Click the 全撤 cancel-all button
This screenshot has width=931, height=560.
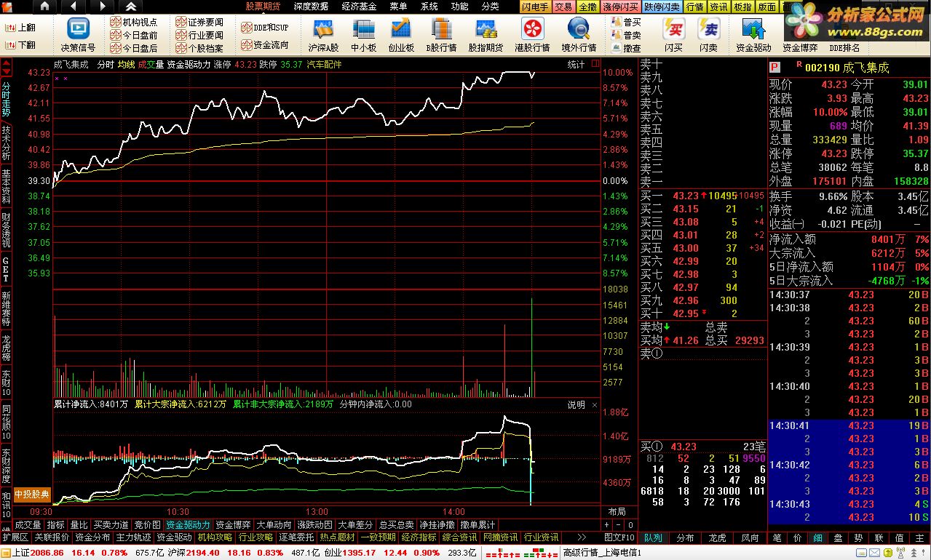(588, 7)
